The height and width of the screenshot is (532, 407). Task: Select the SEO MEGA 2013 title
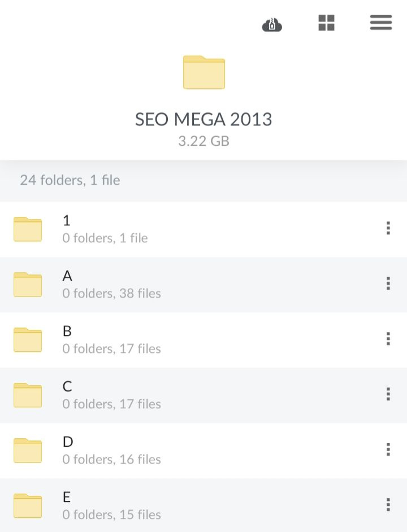coord(203,119)
